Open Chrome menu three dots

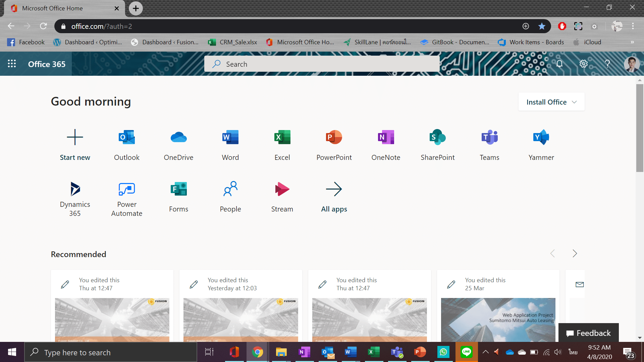tap(633, 26)
